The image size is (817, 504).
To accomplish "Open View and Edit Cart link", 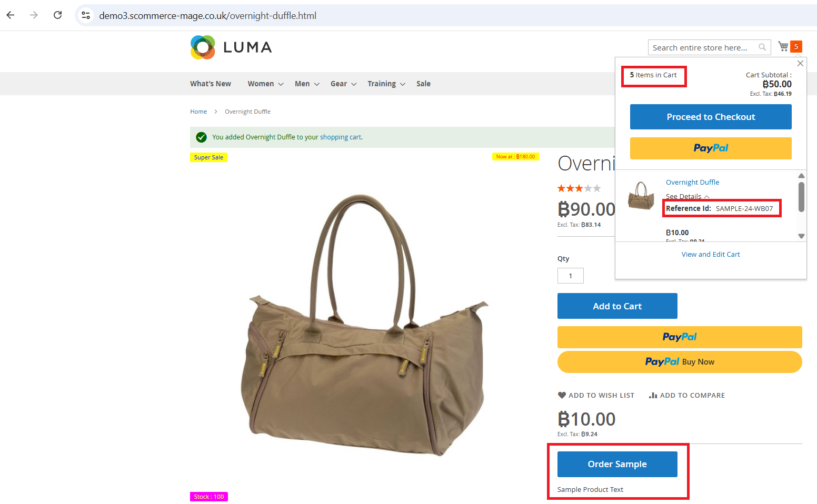I will (711, 254).
